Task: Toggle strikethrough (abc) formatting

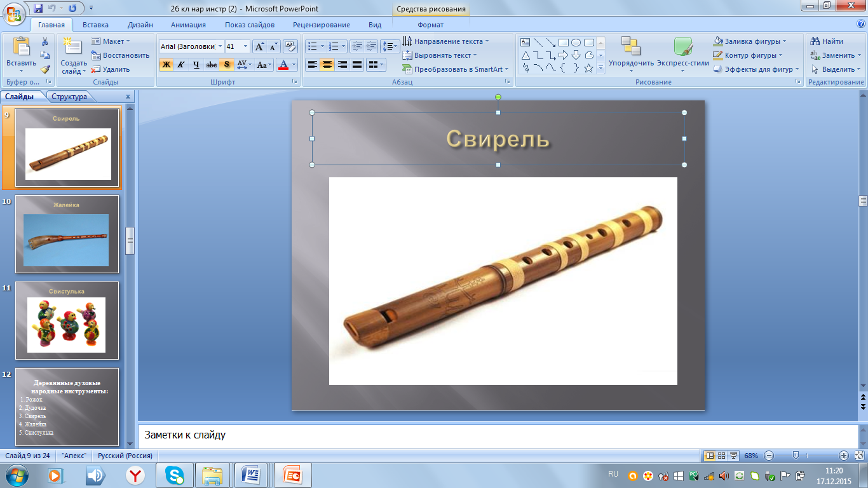Action: tap(212, 64)
